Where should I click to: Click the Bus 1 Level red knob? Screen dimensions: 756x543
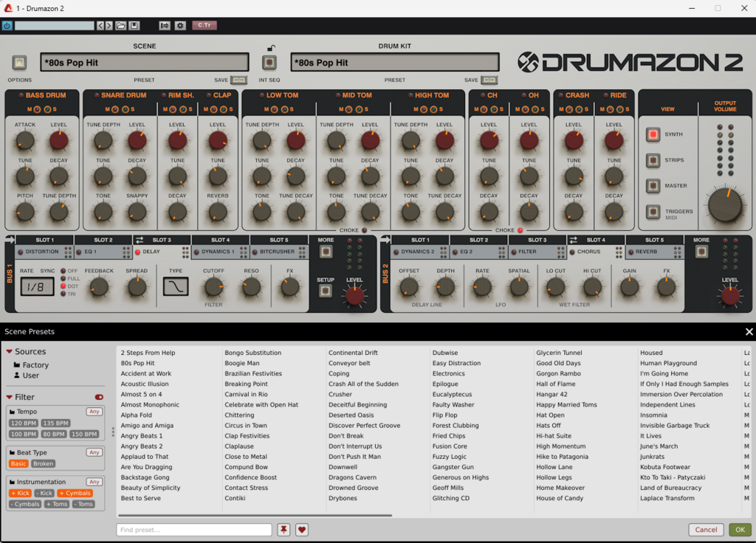[x=354, y=295]
